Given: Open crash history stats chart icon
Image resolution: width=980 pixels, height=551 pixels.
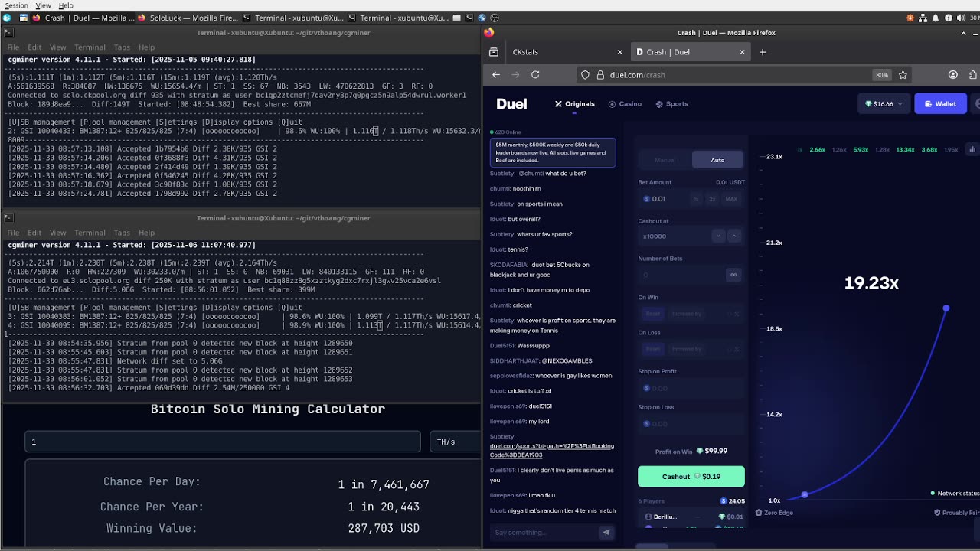Looking at the screenshot, I should (x=972, y=150).
